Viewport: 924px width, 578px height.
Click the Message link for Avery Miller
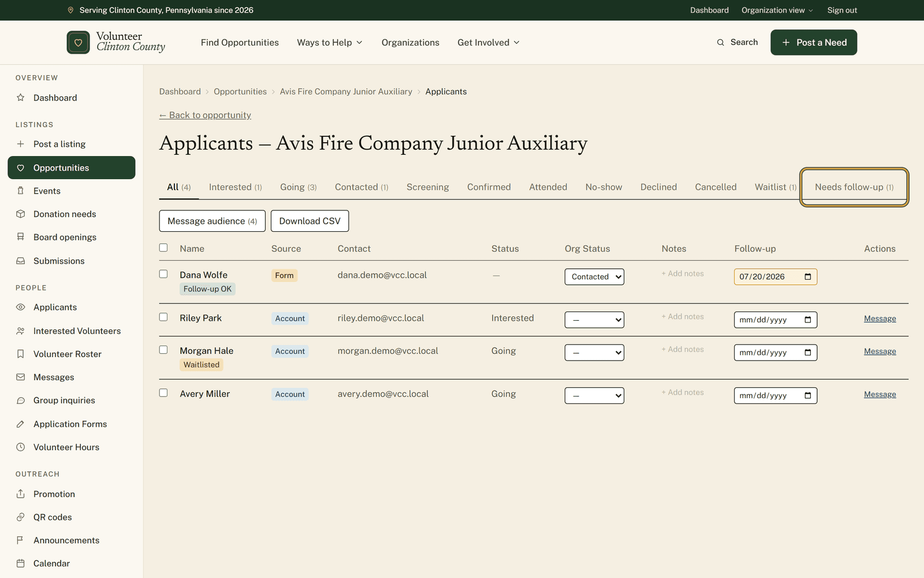[x=880, y=394]
